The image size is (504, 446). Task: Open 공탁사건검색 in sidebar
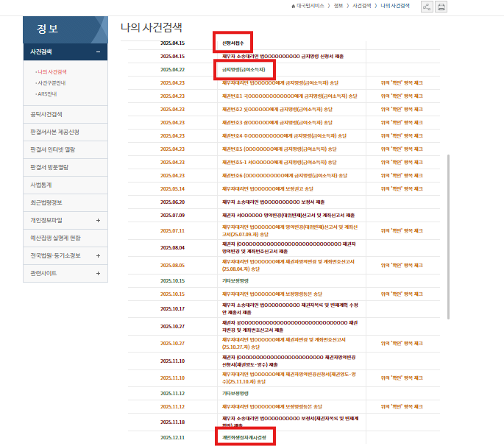click(65, 115)
